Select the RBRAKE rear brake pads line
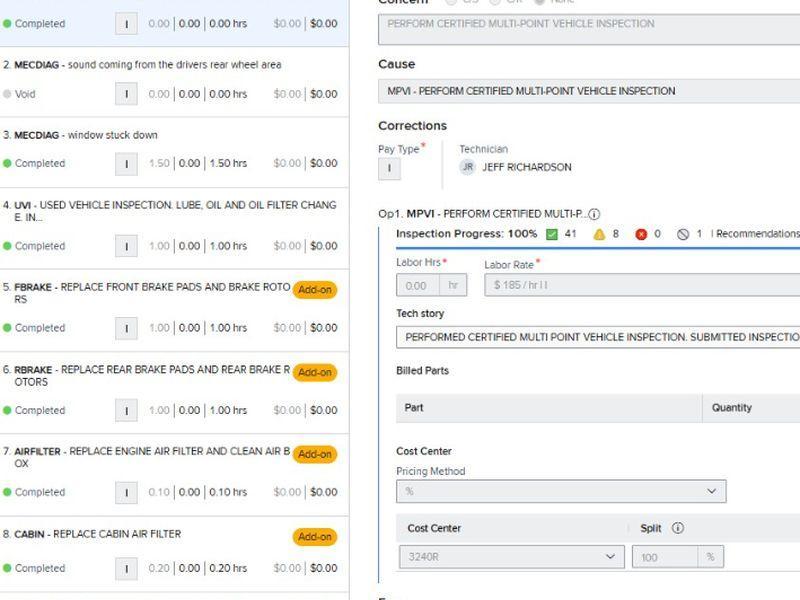This screenshot has height=600, width=800. pyautogui.click(x=150, y=375)
